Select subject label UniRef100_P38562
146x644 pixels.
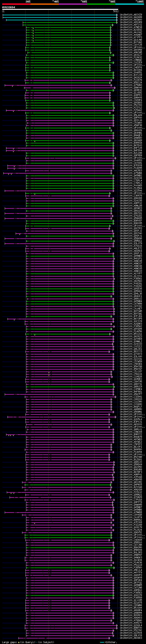131,326
